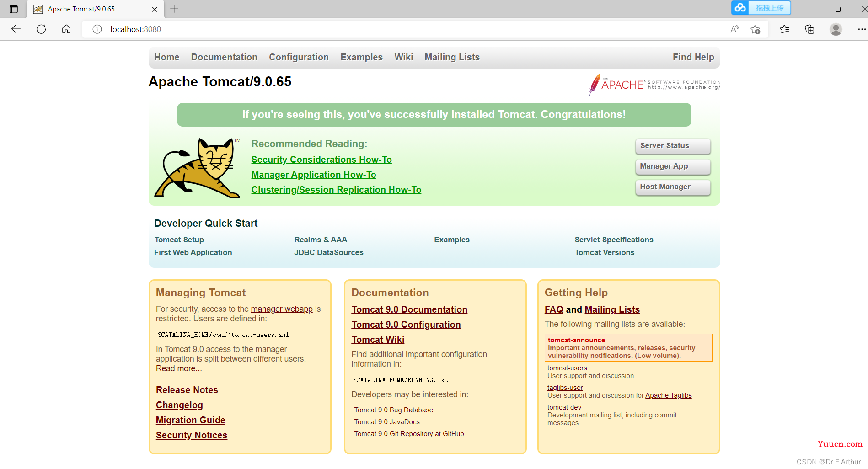Activate the Read Aloud icon
Image resolution: width=868 pixels, height=469 pixels.
click(735, 29)
